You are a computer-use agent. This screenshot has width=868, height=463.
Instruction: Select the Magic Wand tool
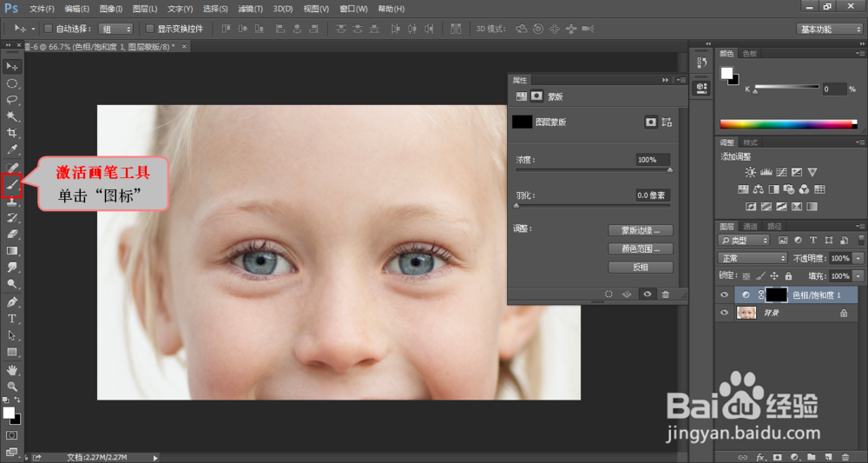pos(11,116)
